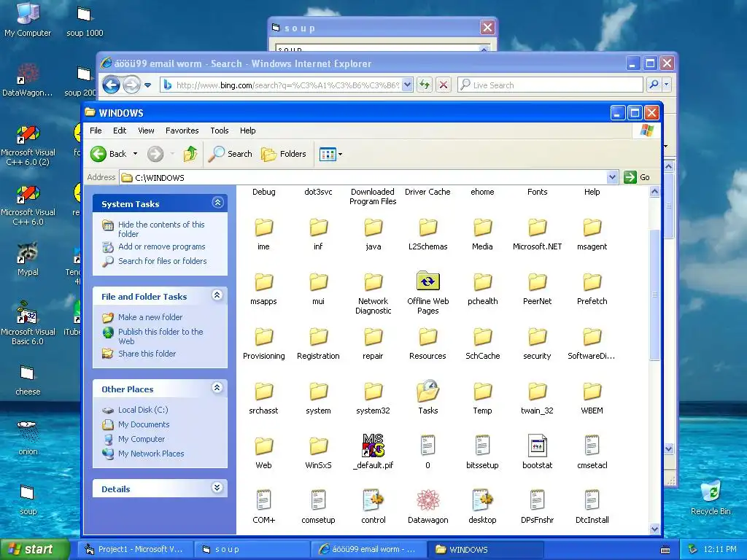
Task: Open the Views icon button
Action: [328, 154]
